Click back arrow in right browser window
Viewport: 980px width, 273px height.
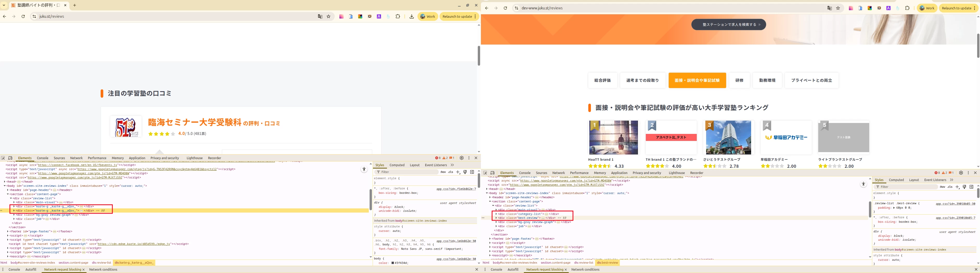click(x=486, y=8)
